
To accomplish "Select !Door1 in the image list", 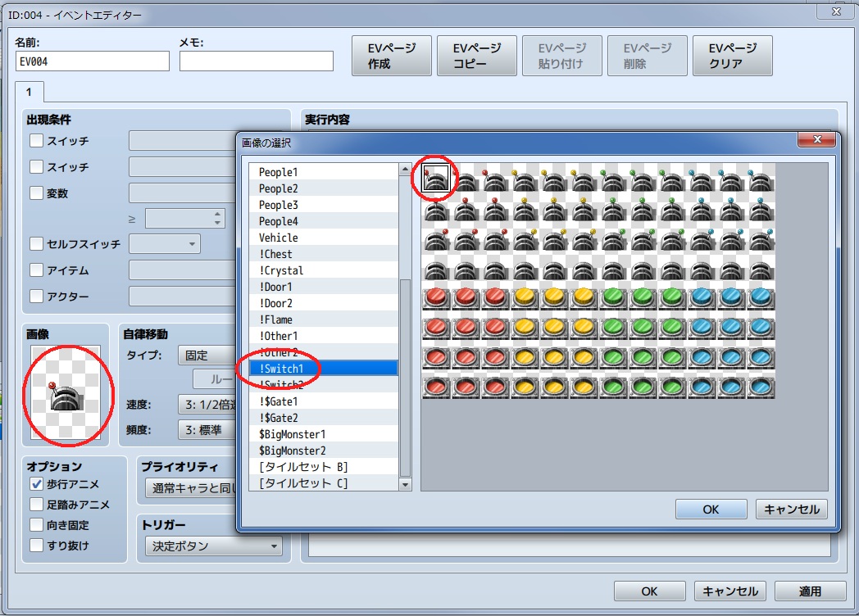I will (323, 287).
